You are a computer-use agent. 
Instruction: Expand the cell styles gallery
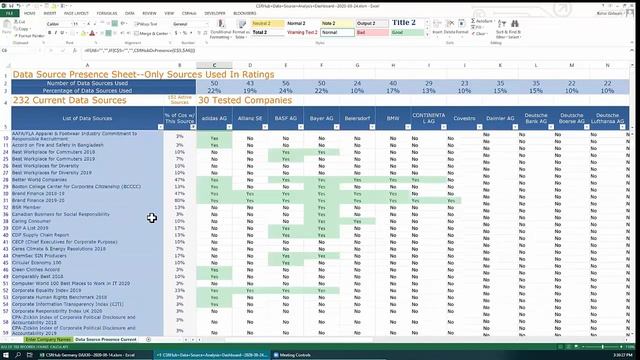tap(427, 36)
